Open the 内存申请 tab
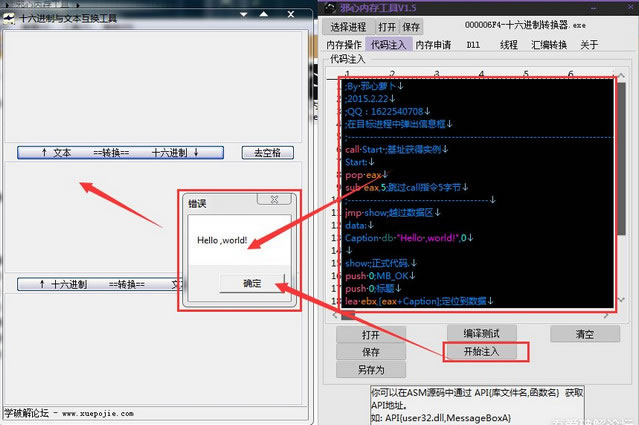The width and height of the screenshot is (639, 425). click(433, 45)
